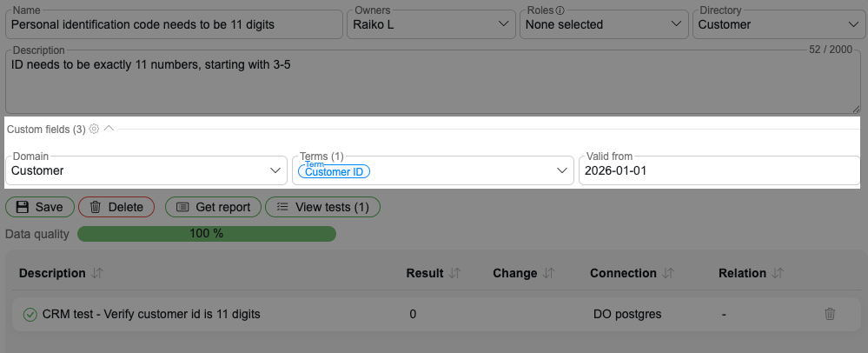Collapse the Custom fields section chevron
This screenshot has height=353, width=868.
(109, 129)
